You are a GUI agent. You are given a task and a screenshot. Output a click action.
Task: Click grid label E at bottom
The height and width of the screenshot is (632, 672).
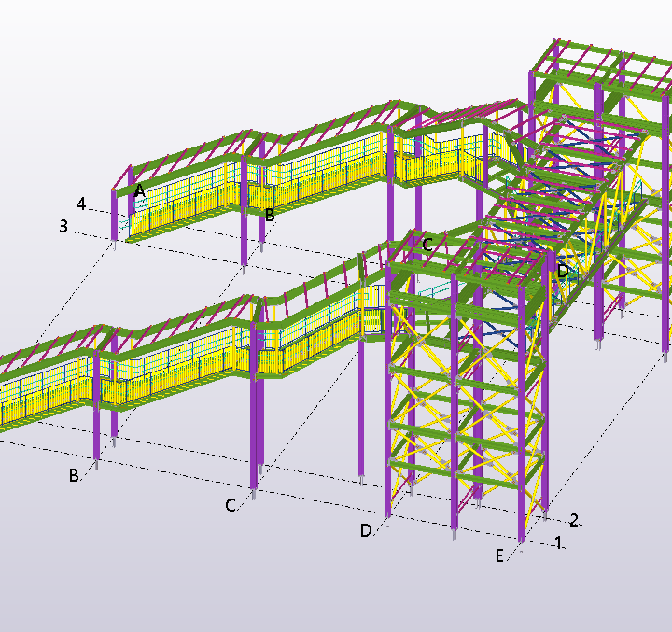point(500,555)
